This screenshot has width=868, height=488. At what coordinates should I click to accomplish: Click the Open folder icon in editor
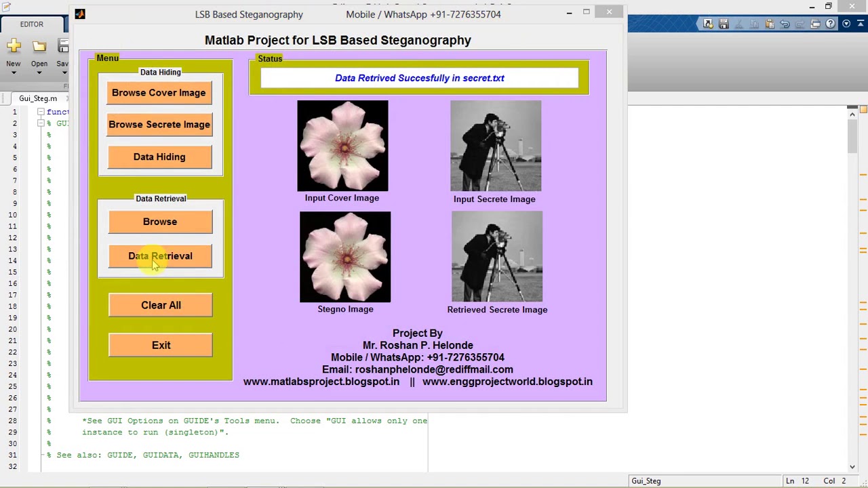point(39,46)
